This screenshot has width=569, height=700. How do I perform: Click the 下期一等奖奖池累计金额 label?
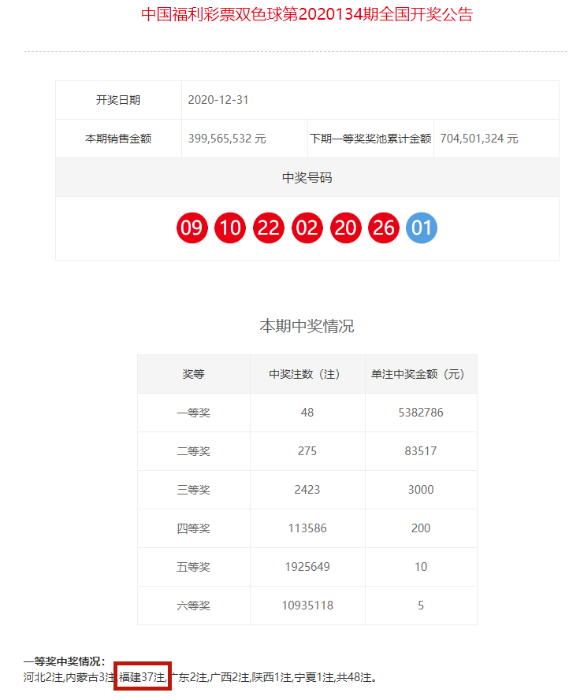(x=370, y=138)
